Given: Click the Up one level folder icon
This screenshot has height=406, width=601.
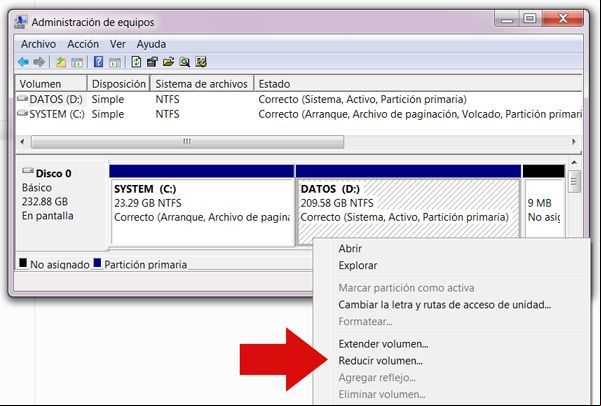Looking at the screenshot, I should (61, 62).
